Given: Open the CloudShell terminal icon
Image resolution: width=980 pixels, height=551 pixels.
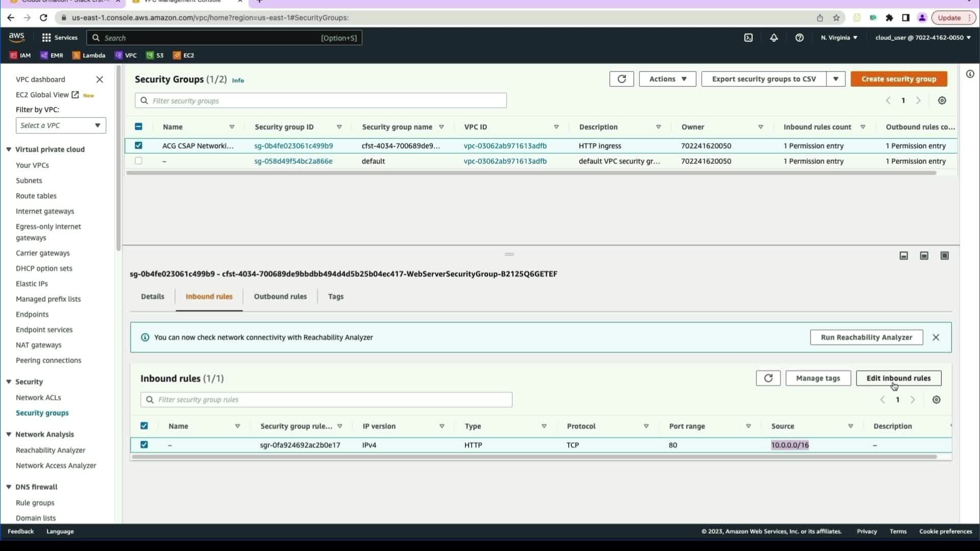Looking at the screenshot, I should click(x=748, y=38).
